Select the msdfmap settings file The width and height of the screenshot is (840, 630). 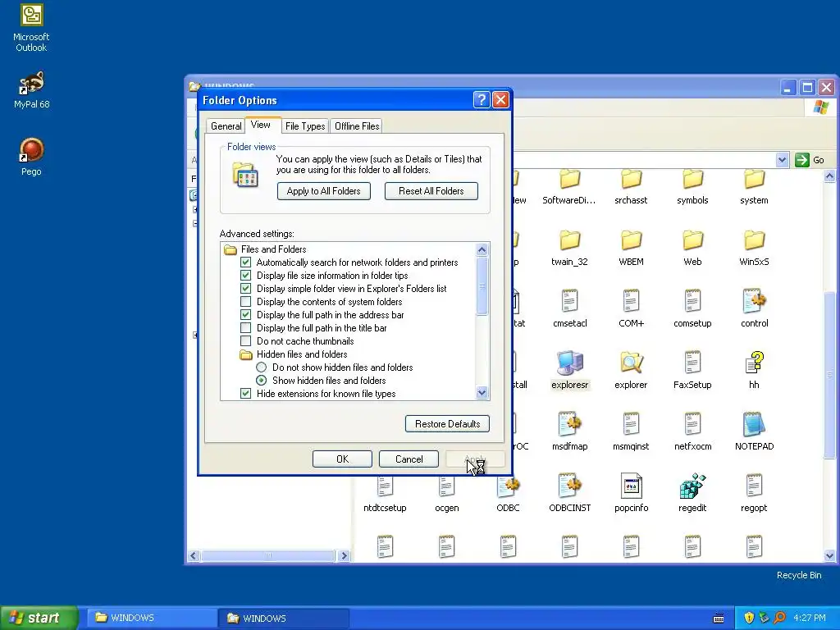pos(569,432)
